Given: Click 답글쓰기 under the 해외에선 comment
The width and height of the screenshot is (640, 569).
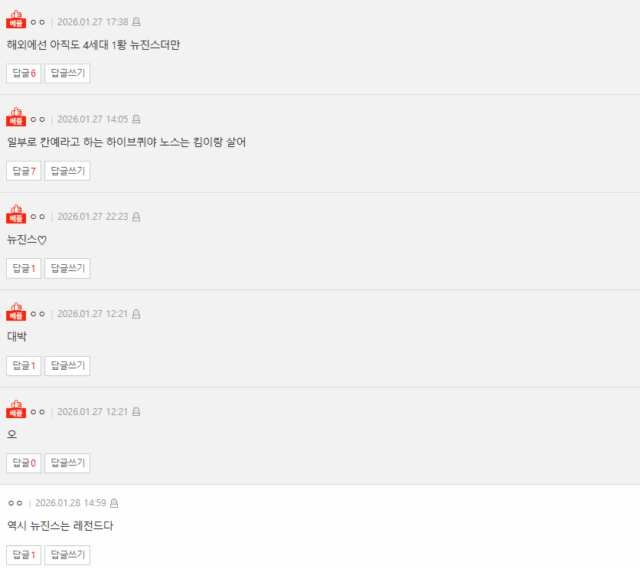Looking at the screenshot, I should click(67, 73).
